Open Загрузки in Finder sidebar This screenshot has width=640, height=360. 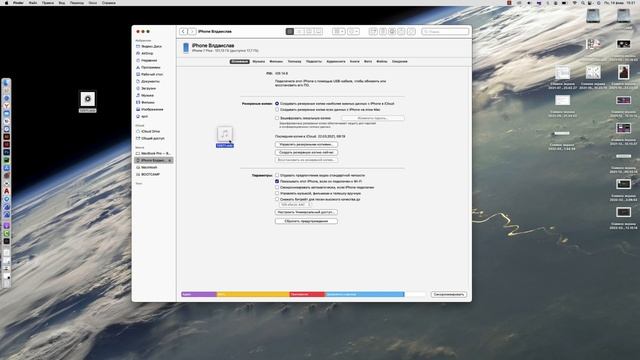click(x=149, y=88)
